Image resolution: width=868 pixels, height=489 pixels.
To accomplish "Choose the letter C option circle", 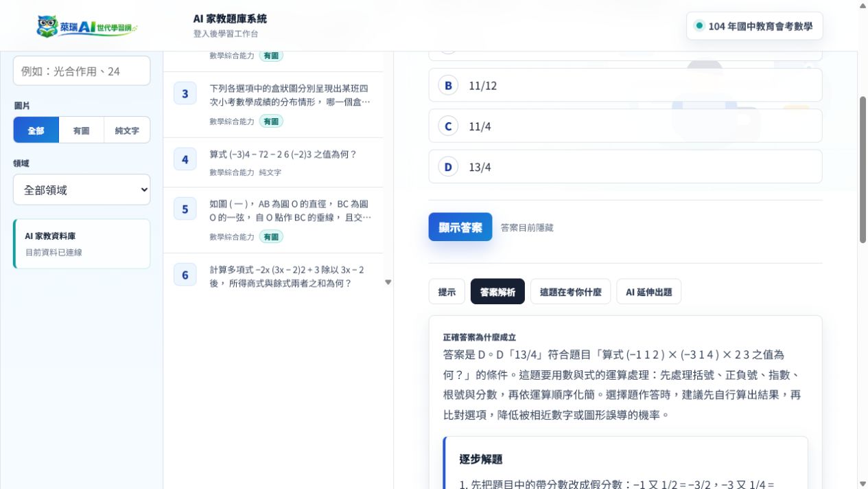I will click(x=448, y=126).
